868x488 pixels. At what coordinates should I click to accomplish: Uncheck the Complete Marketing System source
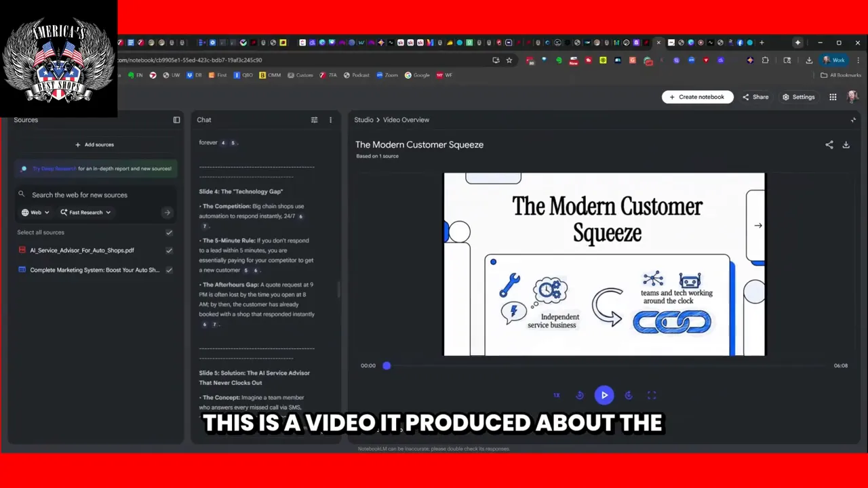[169, 270]
